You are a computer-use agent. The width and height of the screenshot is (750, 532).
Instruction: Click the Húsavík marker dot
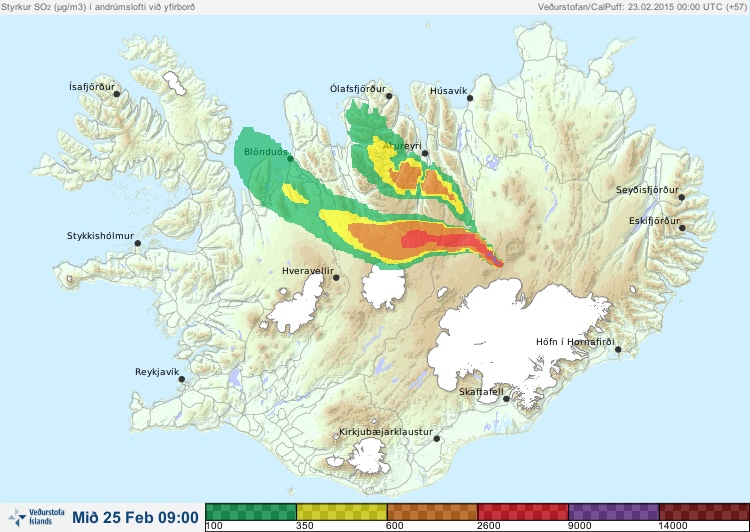click(x=470, y=98)
